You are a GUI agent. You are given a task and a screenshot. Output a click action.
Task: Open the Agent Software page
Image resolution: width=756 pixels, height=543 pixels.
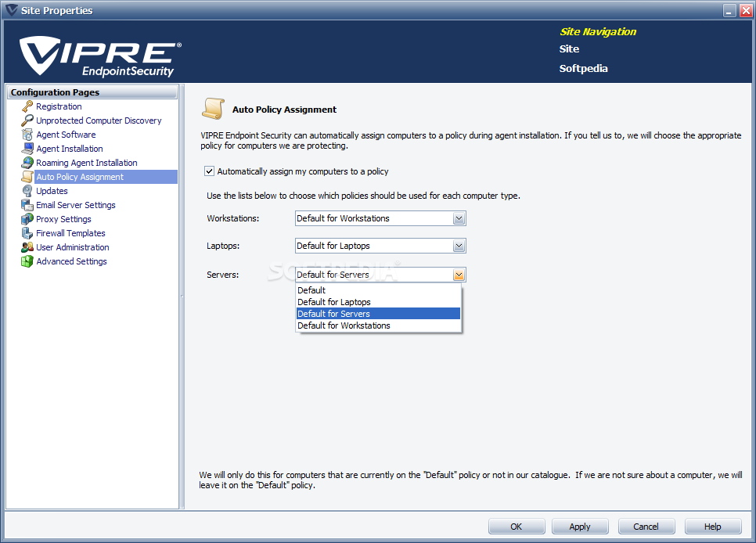[66, 135]
